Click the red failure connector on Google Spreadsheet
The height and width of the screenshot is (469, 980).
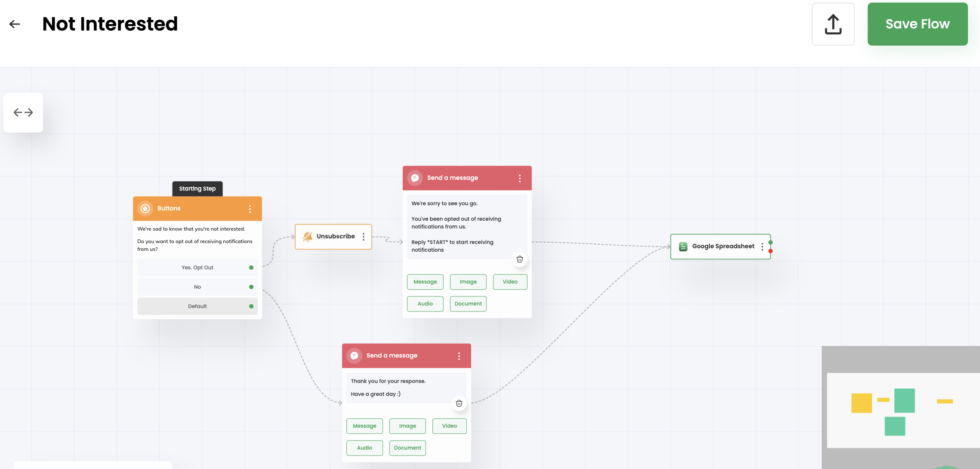770,251
